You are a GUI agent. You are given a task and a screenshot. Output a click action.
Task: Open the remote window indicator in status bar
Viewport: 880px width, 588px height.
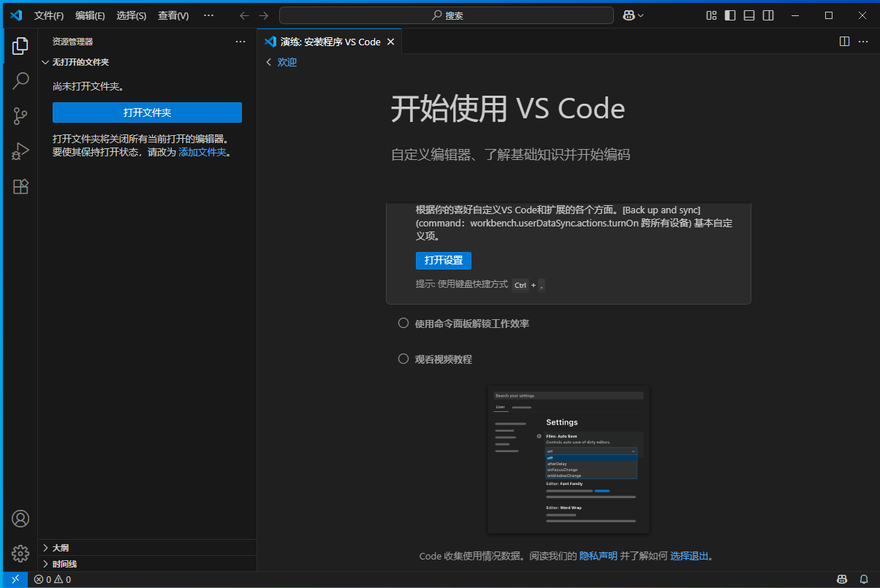coord(15,579)
